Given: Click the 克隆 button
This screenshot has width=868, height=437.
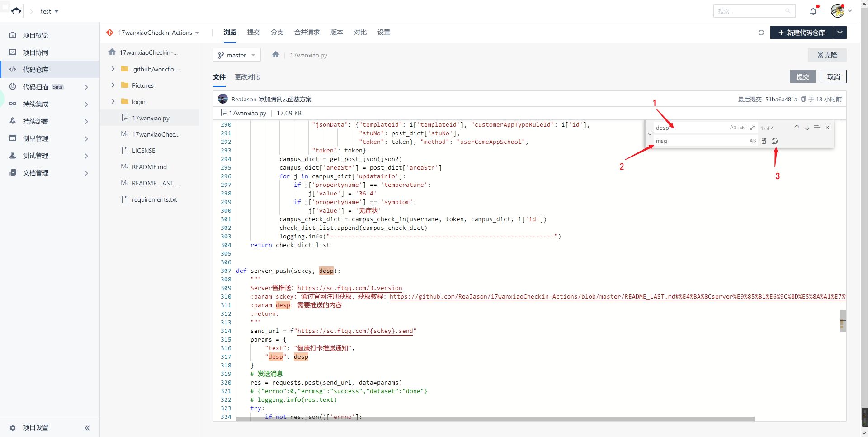Looking at the screenshot, I should 827,55.
